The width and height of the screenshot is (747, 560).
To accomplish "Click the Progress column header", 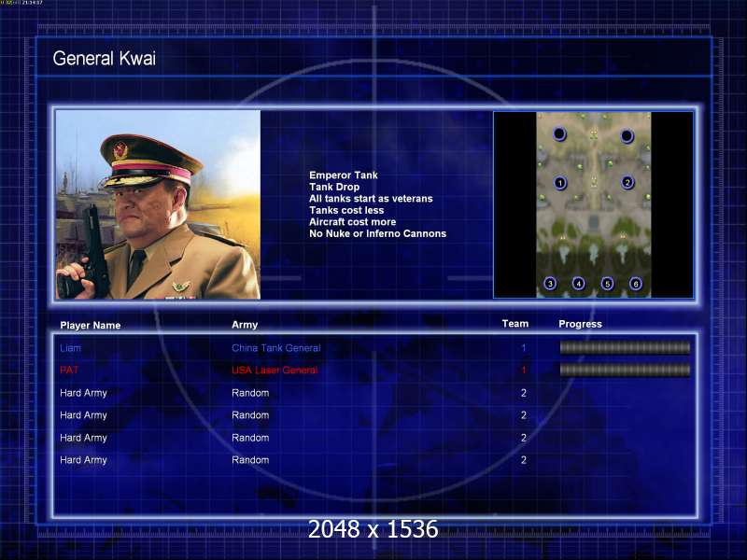I will point(580,324).
